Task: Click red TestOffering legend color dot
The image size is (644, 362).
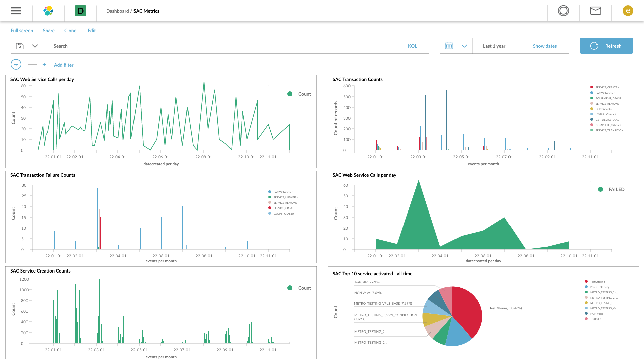Action: [586, 281]
